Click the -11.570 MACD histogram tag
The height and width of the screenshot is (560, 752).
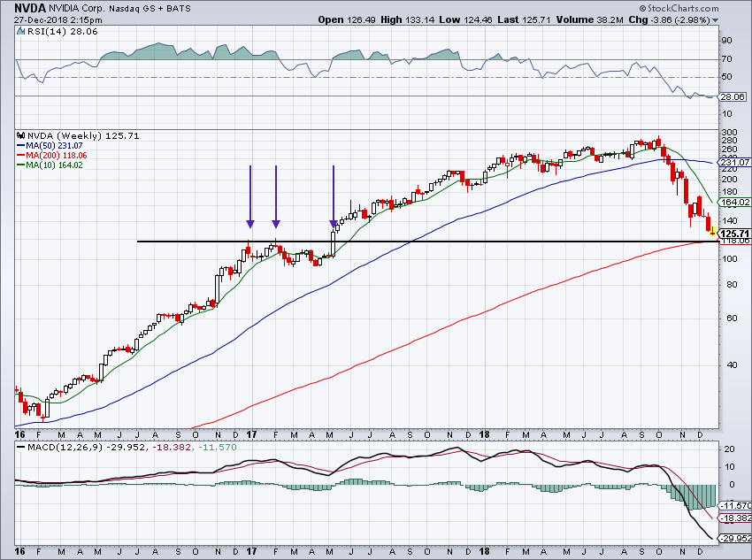[x=734, y=505]
